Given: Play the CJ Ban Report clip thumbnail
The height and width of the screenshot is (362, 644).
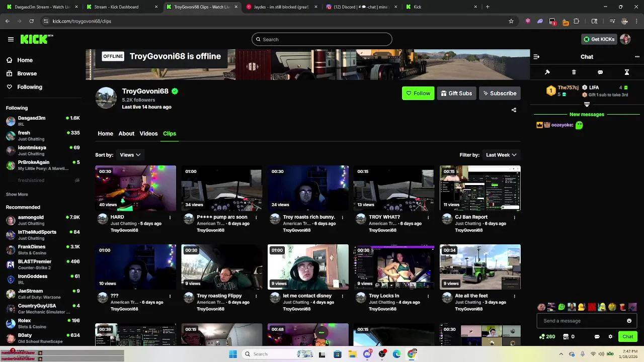Looking at the screenshot, I should (480, 188).
